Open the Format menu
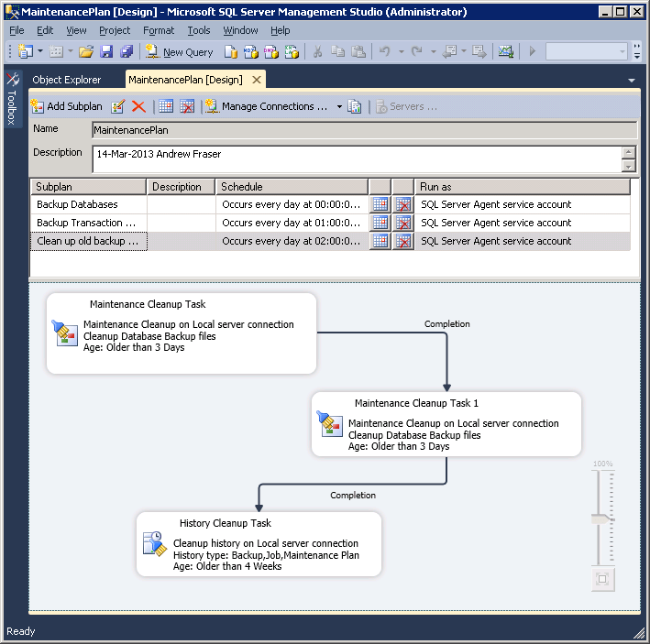This screenshot has height=644, width=650. [159, 30]
